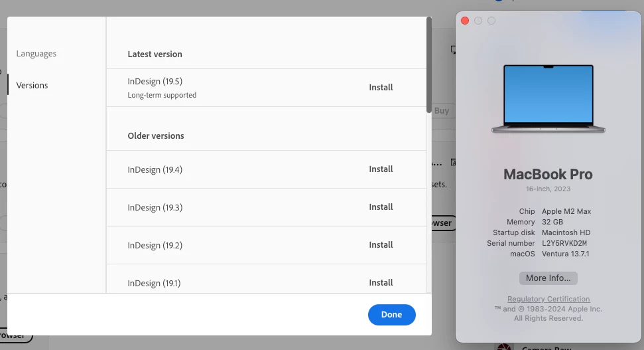Click the Latest version heading
Screen dimensions: 644x350
tap(155, 54)
